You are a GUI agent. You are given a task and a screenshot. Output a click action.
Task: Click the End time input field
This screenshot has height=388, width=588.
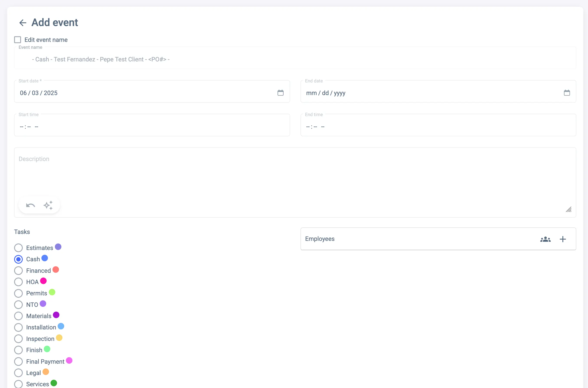click(438, 127)
